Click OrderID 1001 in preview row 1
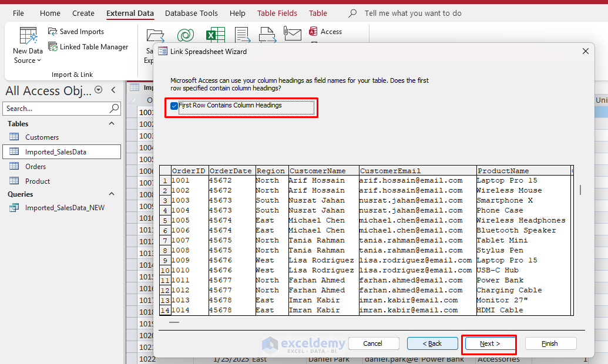This screenshot has width=608, height=364. tap(190, 181)
